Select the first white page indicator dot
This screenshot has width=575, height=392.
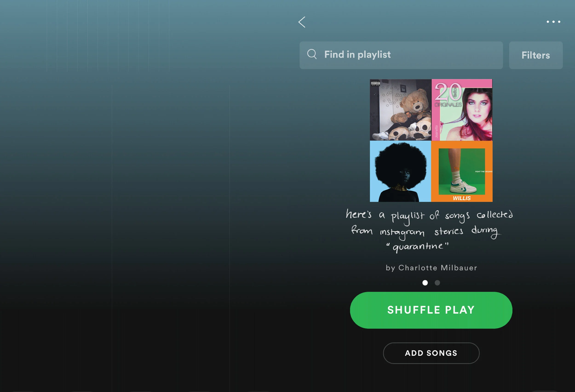(x=425, y=283)
